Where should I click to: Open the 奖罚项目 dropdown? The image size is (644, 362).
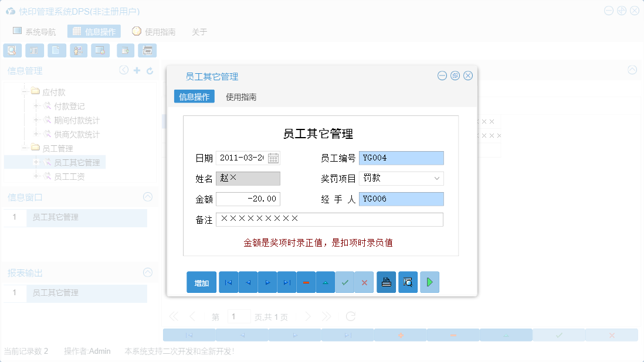click(x=436, y=178)
